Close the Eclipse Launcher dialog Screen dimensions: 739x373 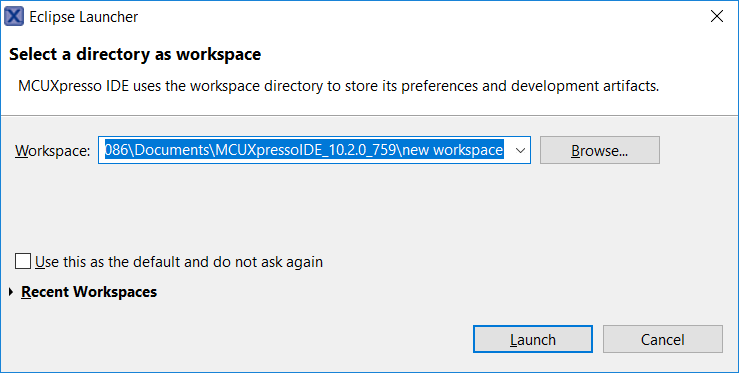click(717, 17)
